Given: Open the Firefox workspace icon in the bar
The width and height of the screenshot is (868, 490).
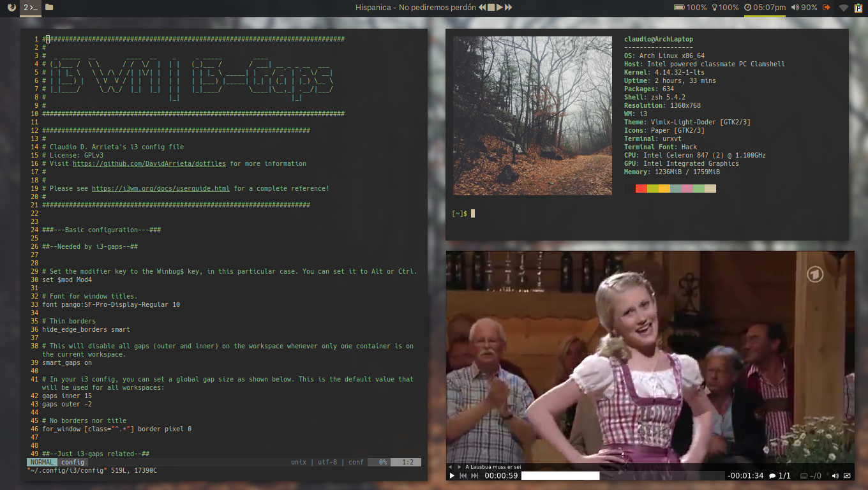Looking at the screenshot, I should pyautogui.click(x=12, y=7).
